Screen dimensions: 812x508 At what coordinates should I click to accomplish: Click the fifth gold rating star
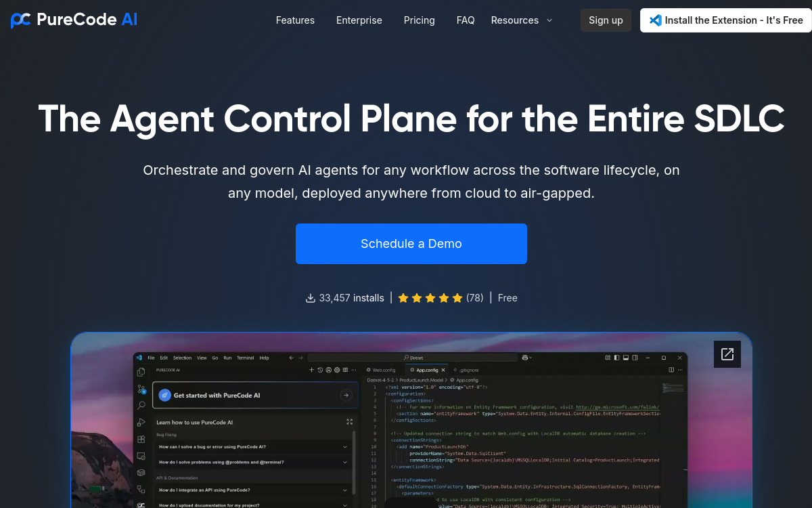coord(457,298)
